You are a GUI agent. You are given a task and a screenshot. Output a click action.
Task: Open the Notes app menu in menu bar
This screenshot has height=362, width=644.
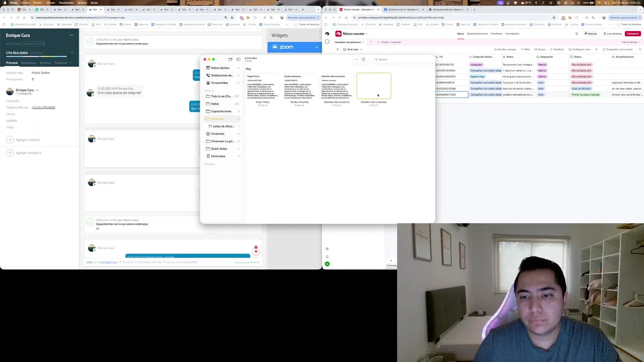(14, 3)
